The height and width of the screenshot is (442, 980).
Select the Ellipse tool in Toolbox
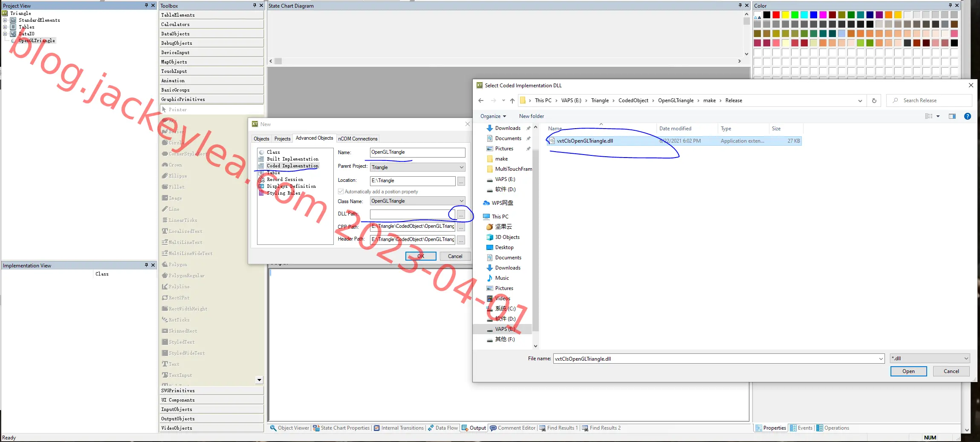click(x=178, y=176)
